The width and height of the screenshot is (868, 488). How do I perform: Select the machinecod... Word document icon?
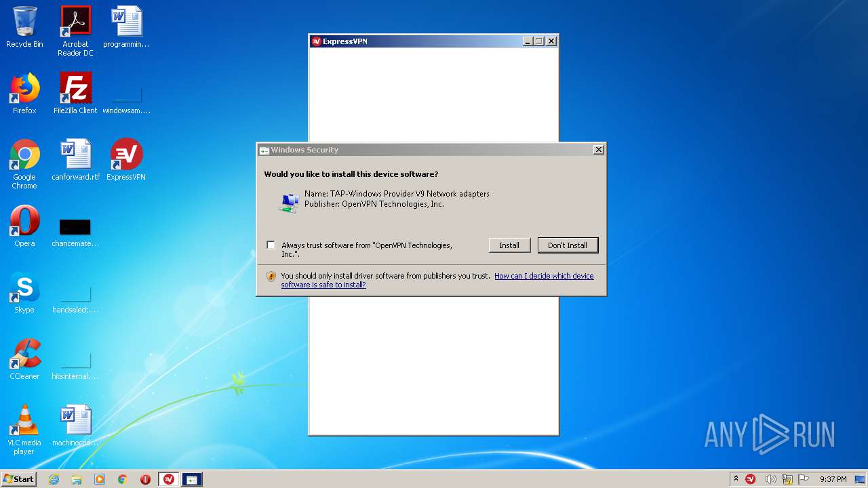(75, 426)
